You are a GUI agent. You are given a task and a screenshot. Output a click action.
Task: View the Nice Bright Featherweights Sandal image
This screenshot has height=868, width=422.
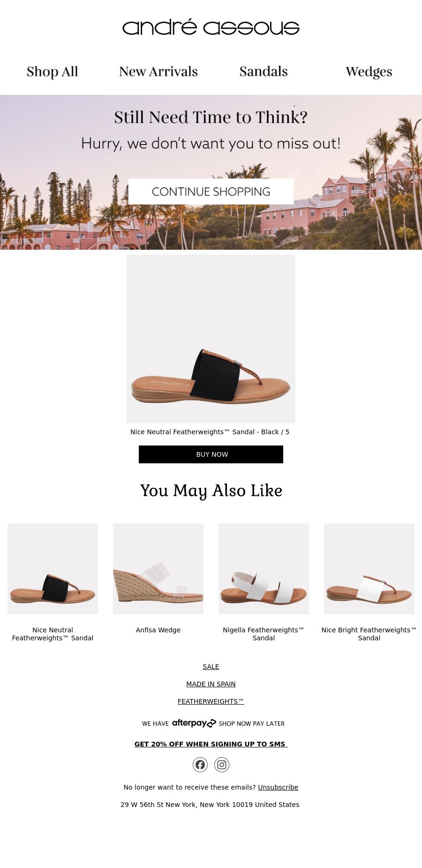369,568
